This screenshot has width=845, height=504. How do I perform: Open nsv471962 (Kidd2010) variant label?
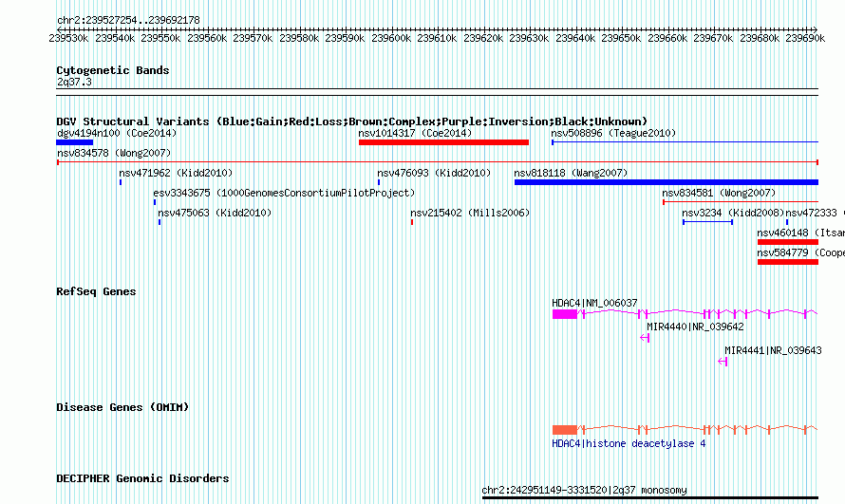click(176, 173)
